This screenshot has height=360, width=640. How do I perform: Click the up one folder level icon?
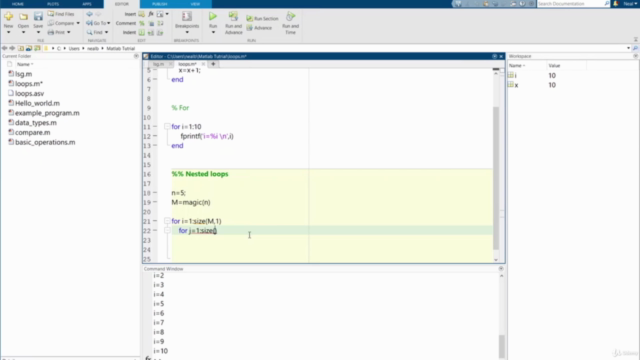(x=21, y=48)
